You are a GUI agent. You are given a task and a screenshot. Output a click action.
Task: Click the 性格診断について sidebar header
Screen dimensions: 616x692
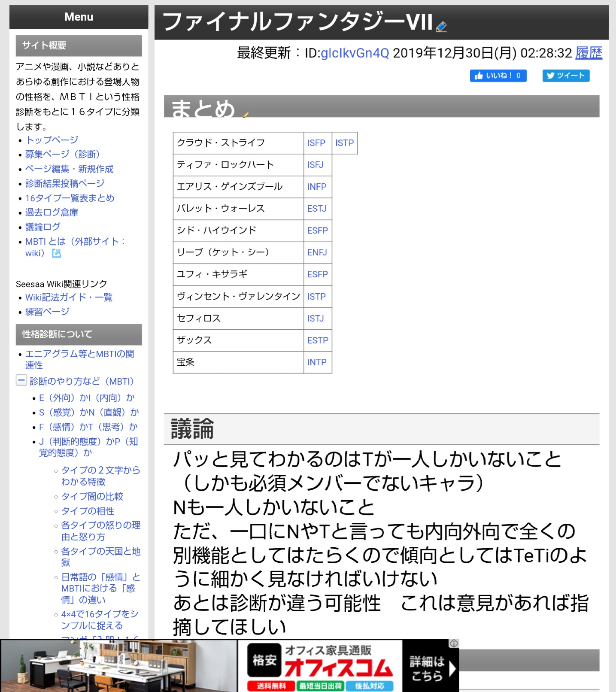pos(79,334)
